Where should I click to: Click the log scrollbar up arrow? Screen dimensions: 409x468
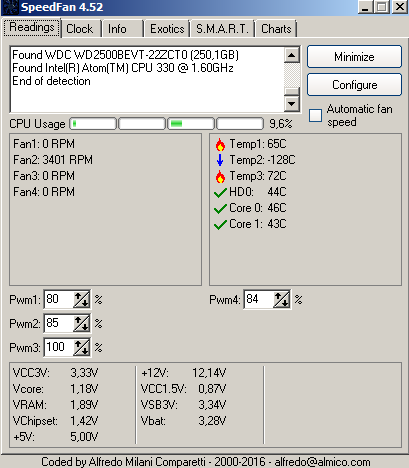click(292, 55)
